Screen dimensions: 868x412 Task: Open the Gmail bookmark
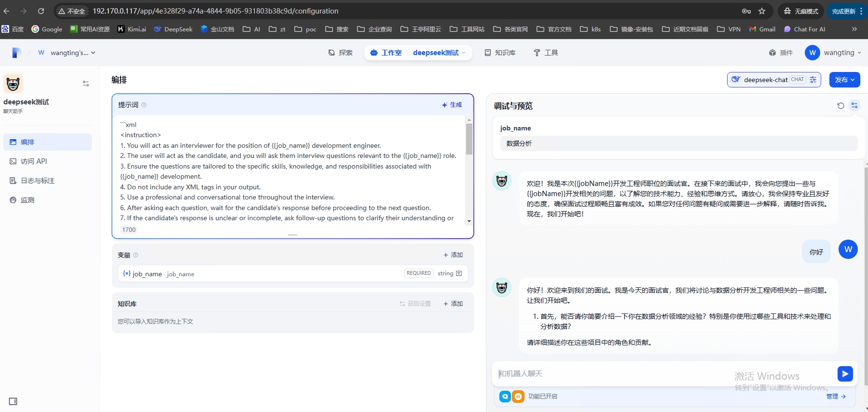762,29
